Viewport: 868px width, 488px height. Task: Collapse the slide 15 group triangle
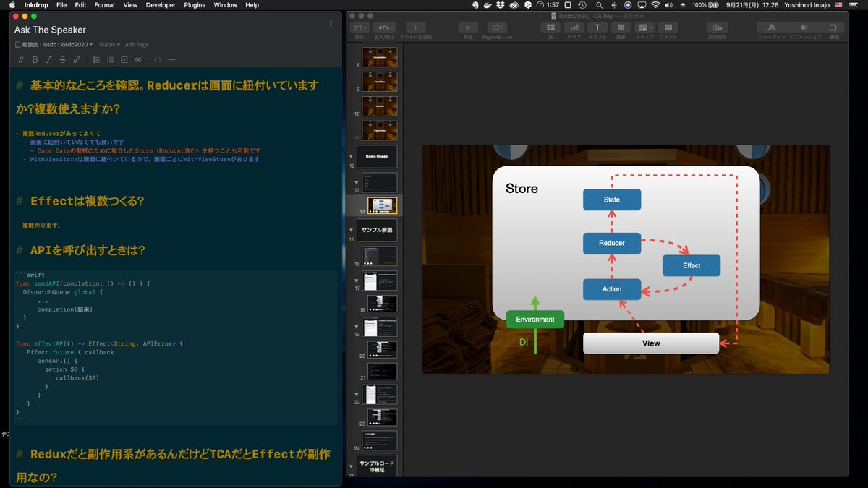352,230
